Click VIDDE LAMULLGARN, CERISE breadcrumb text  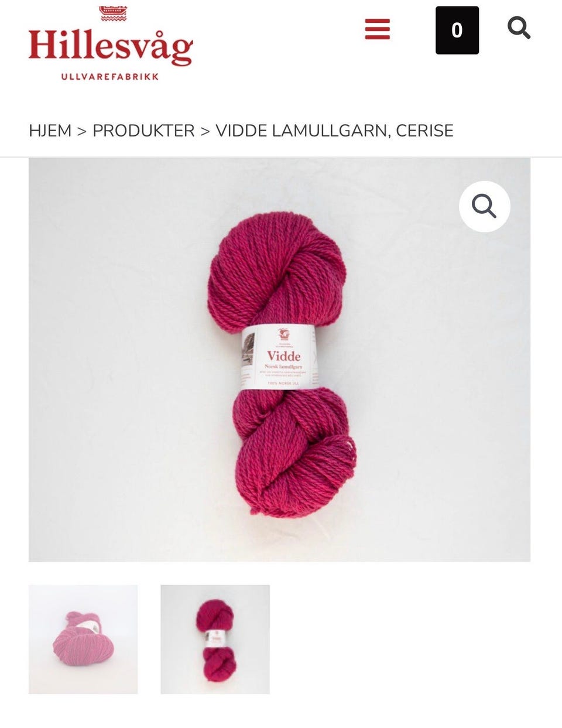(334, 131)
